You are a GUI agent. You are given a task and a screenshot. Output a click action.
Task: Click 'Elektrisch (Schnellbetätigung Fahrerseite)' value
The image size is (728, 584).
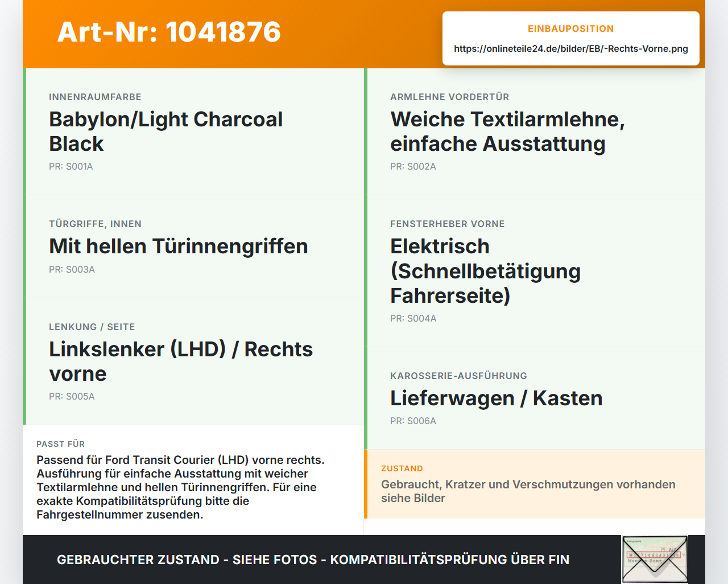(485, 271)
